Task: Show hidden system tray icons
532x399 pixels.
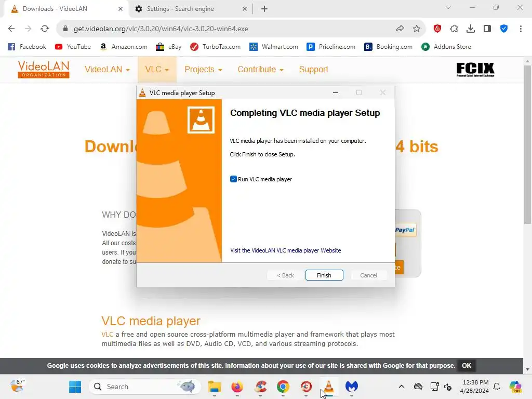Action: pos(402,387)
